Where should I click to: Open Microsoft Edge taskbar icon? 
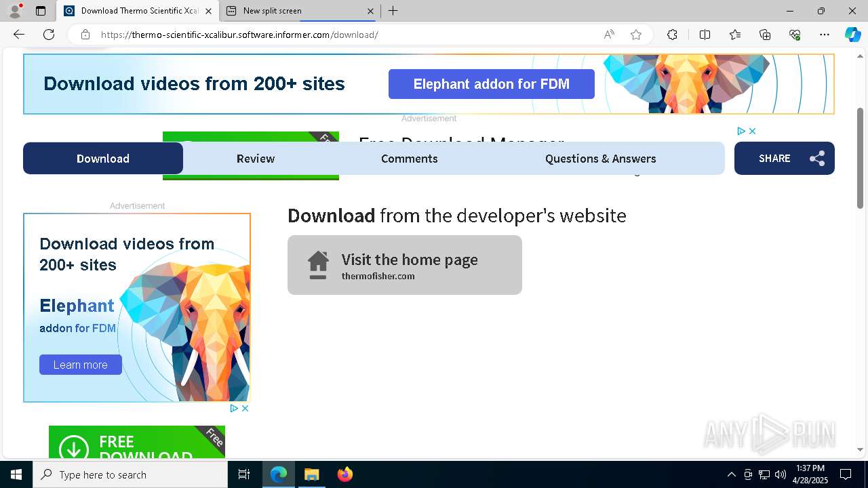[x=279, y=474]
